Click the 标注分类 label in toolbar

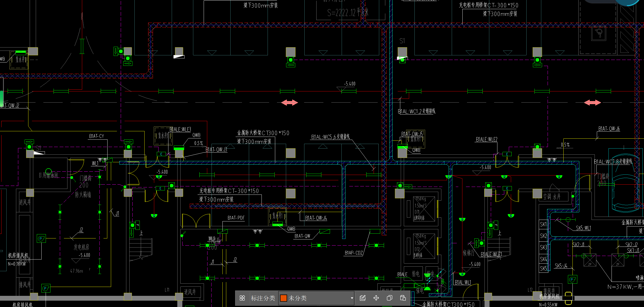[263, 298]
